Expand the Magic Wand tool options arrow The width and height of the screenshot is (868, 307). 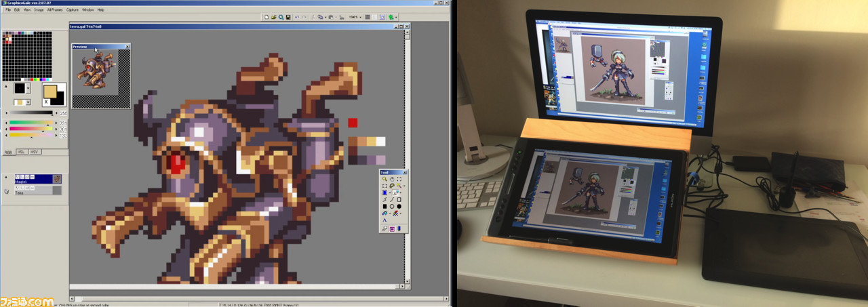404,186
